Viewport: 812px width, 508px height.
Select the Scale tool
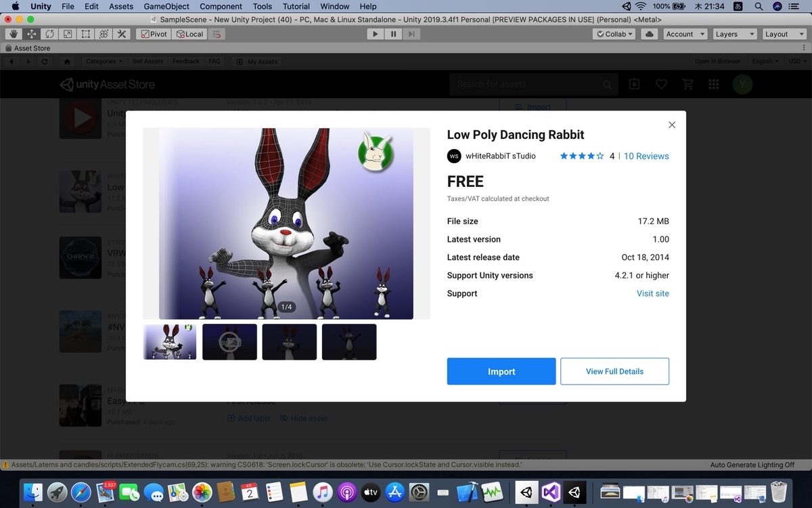(x=68, y=34)
